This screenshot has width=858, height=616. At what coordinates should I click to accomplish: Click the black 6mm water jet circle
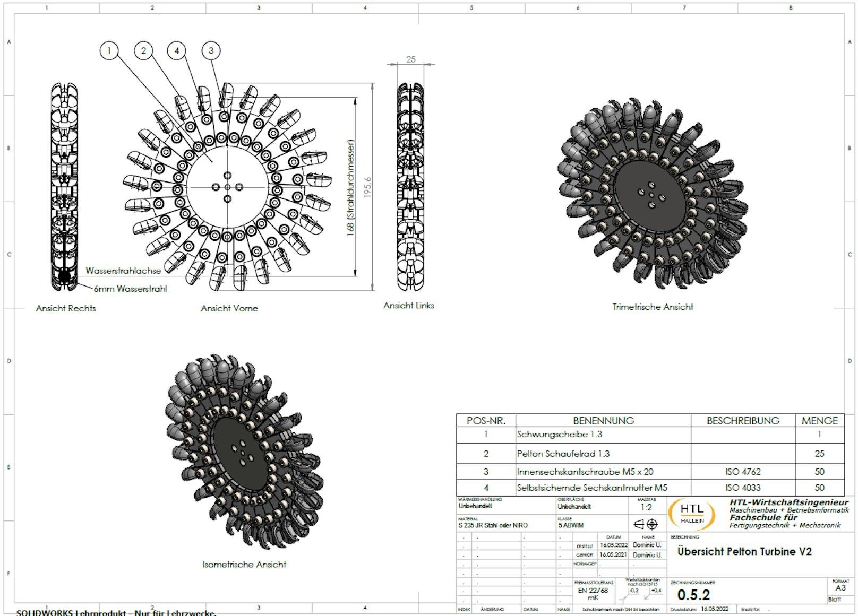click(x=64, y=276)
